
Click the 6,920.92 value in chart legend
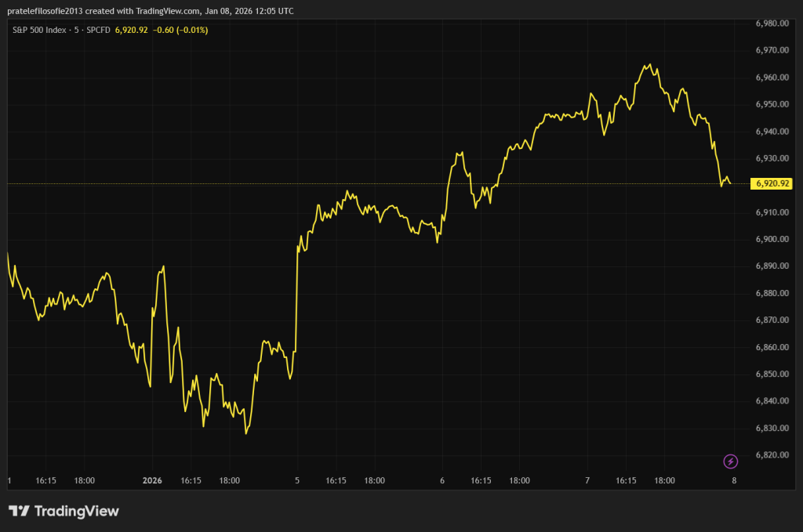(x=132, y=30)
